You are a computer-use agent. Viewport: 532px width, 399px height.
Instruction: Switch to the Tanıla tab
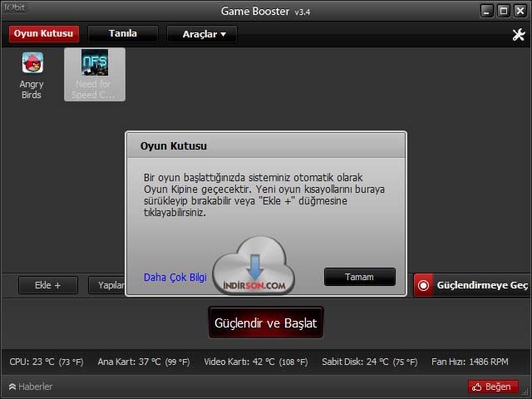[x=123, y=34]
